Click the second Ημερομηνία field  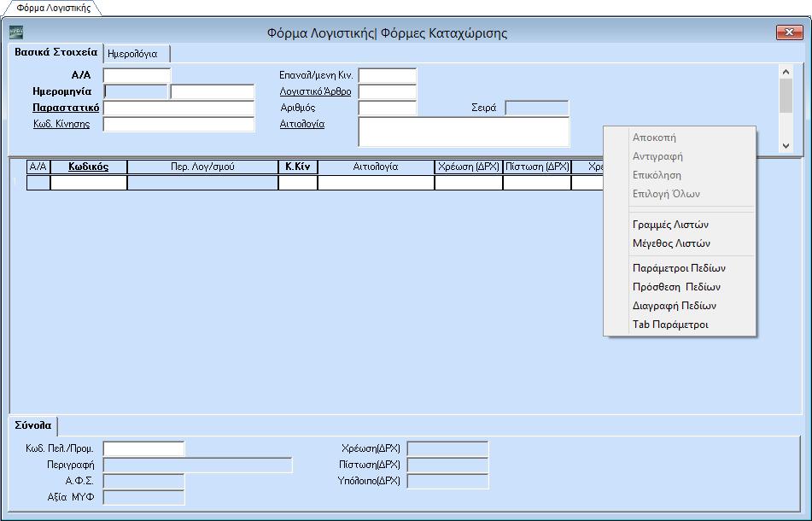click(x=213, y=91)
